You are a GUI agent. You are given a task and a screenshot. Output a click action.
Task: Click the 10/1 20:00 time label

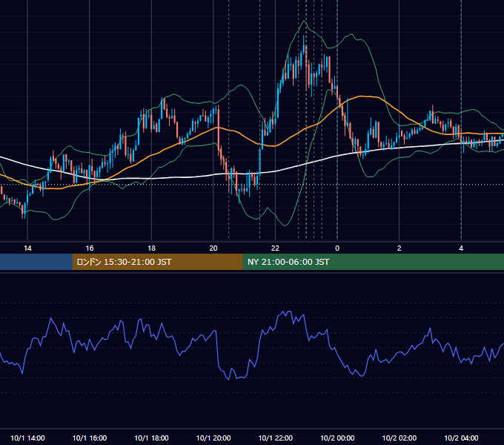point(213,438)
